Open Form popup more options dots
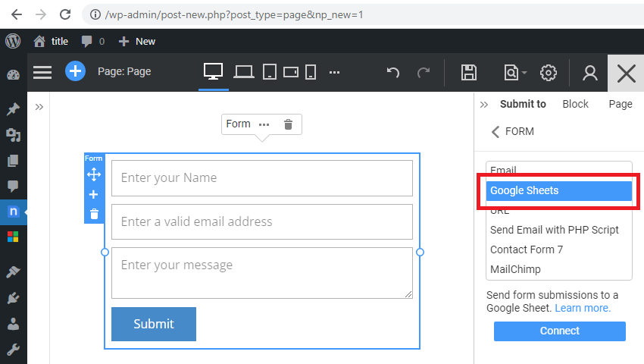 pos(264,124)
